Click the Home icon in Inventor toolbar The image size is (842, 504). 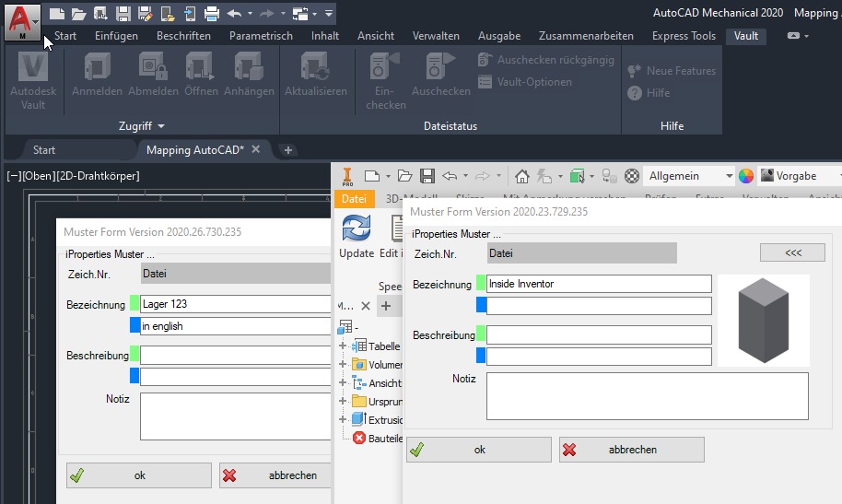coord(522,176)
